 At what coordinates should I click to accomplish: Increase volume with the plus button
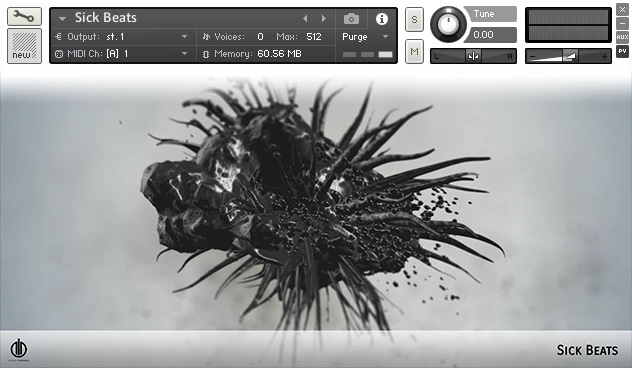coord(604,56)
